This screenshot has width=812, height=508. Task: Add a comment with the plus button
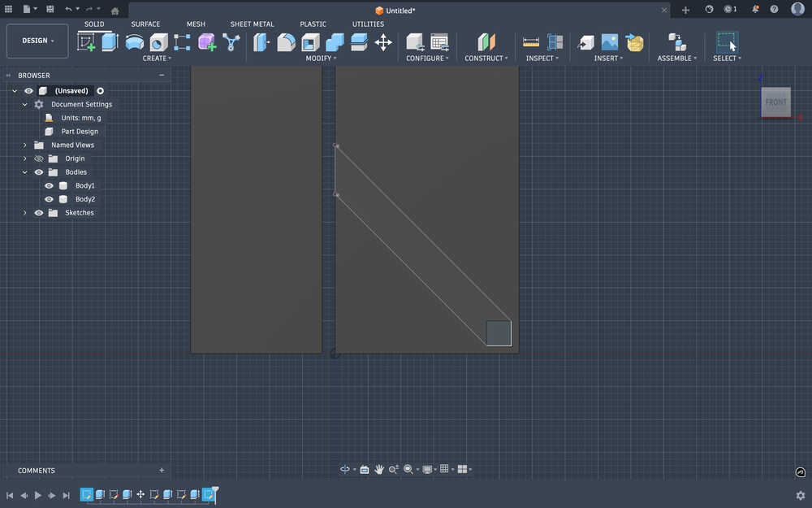162,470
